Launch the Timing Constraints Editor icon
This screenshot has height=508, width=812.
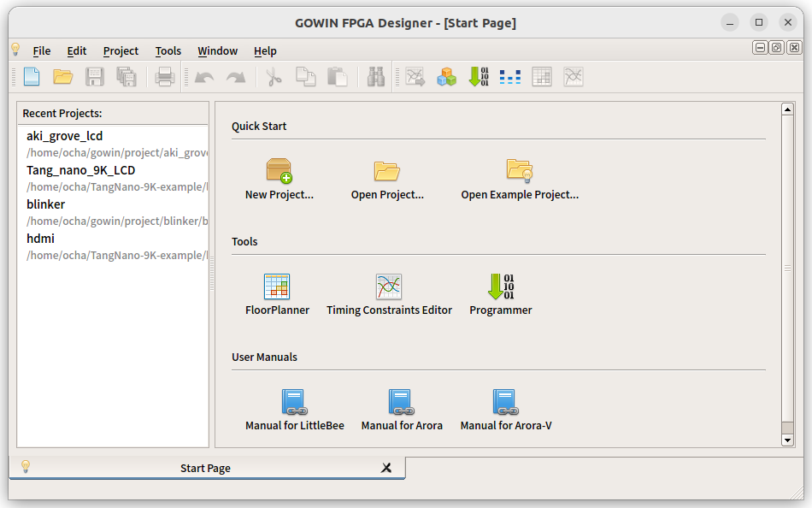(389, 286)
